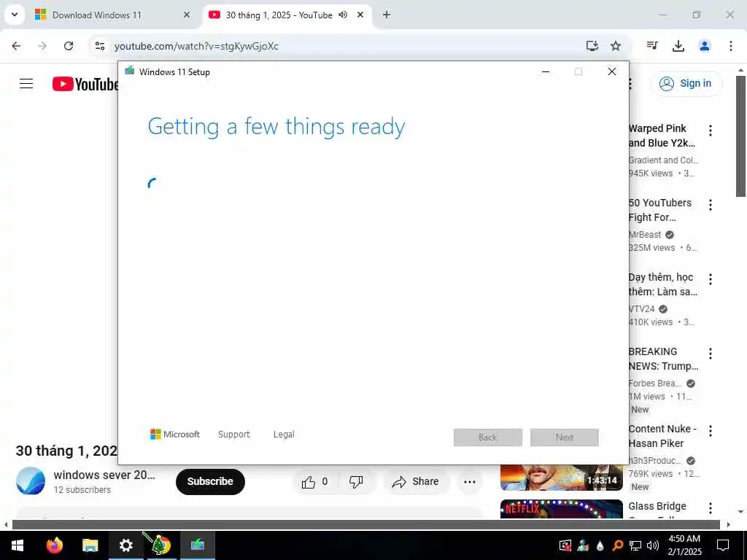
Task: Open Settings gear on the taskbar
Action: point(125,545)
